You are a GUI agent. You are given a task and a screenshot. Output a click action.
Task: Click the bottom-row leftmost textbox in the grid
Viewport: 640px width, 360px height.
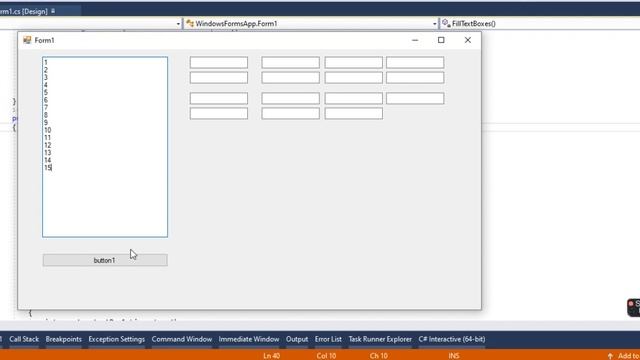(219, 113)
